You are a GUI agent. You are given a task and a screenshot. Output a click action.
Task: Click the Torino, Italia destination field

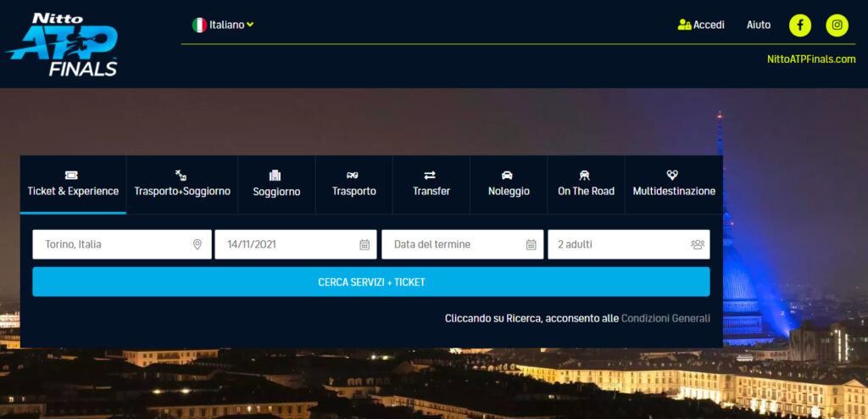[110, 244]
